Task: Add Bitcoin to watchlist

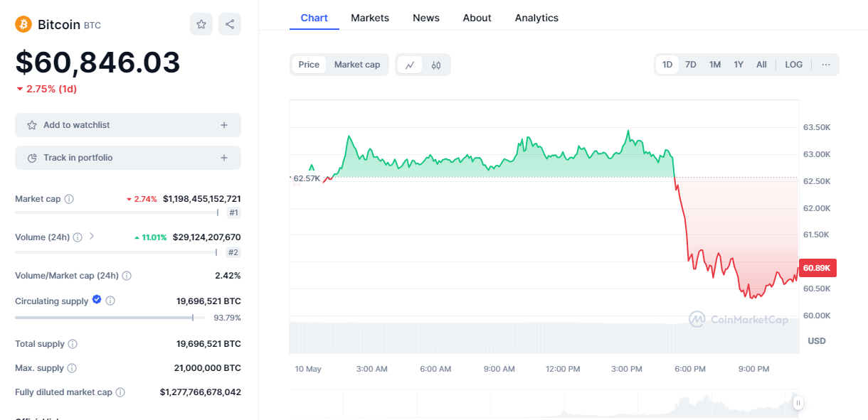Action: (128, 125)
